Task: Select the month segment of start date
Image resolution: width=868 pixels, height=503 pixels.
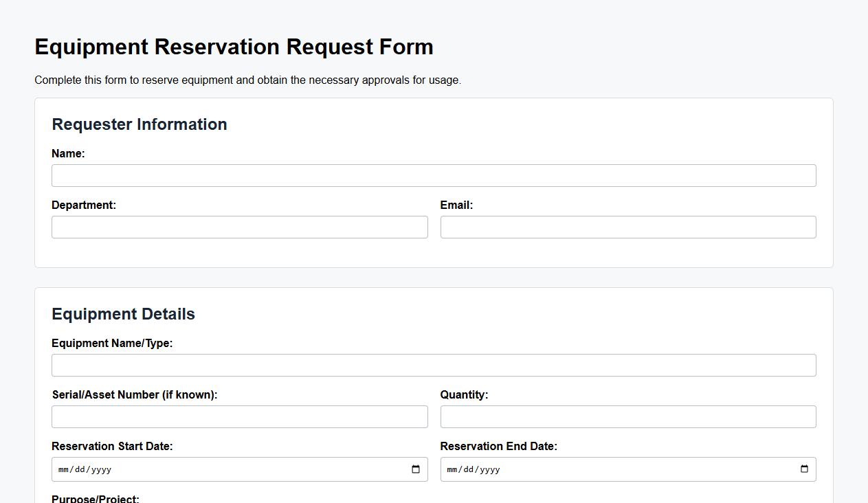Action: pyautogui.click(x=63, y=469)
